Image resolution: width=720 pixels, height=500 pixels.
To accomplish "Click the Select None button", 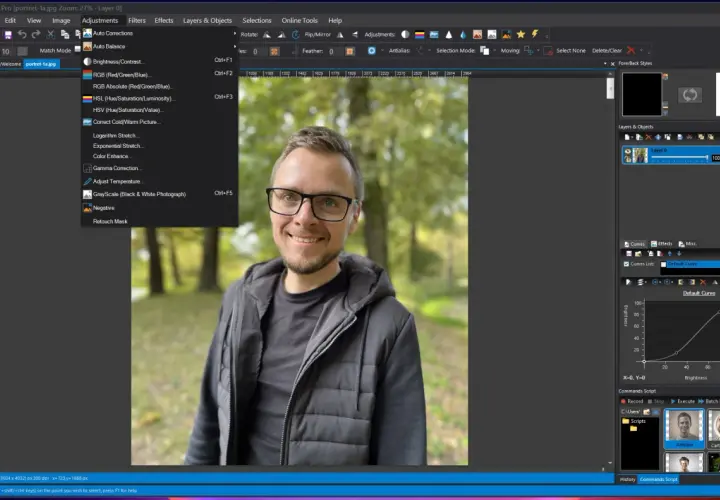I will tap(571, 51).
